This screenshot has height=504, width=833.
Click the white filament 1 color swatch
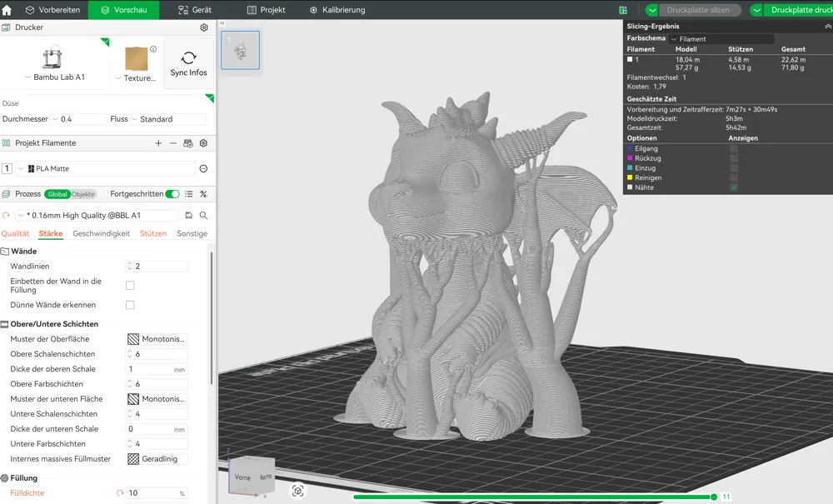(630, 59)
